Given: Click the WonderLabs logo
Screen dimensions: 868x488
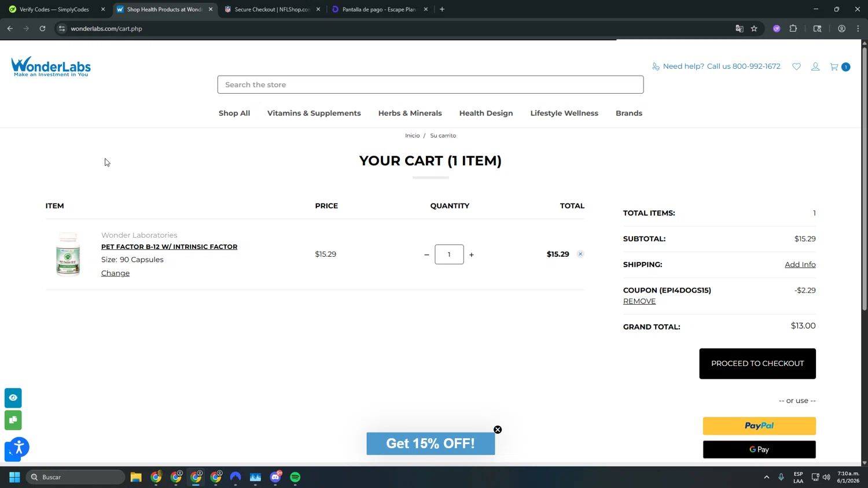Looking at the screenshot, I should [x=51, y=66].
